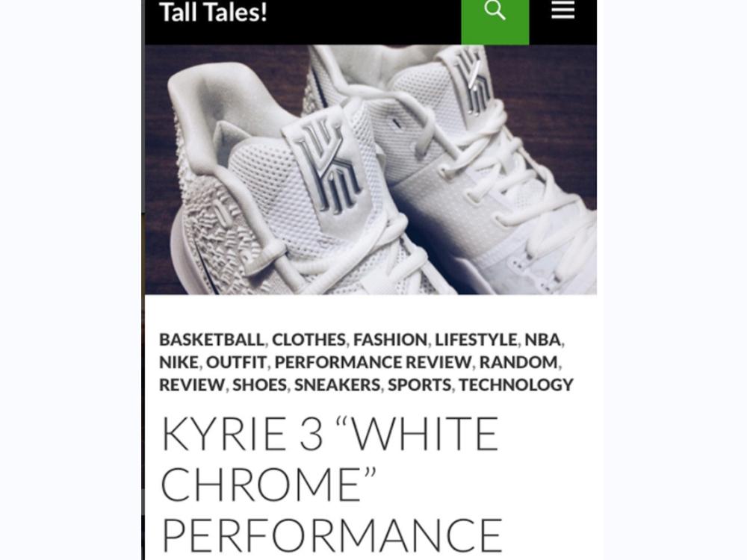Open the OUTFIT category
The width and height of the screenshot is (747, 560).
pyautogui.click(x=236, y=362)
